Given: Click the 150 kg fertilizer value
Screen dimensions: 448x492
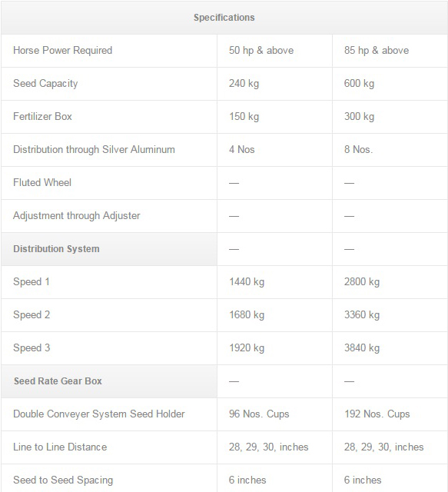Looking at the screenshot, I should [x=244, y=117].
